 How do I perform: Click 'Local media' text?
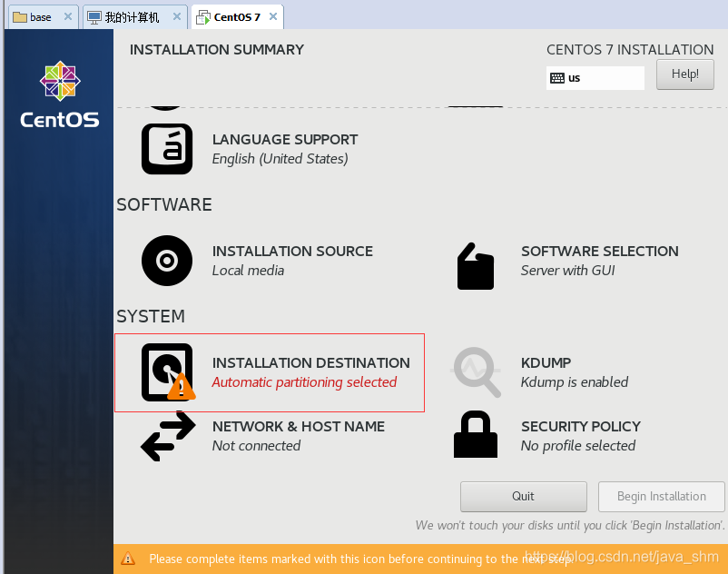point(248,271)
